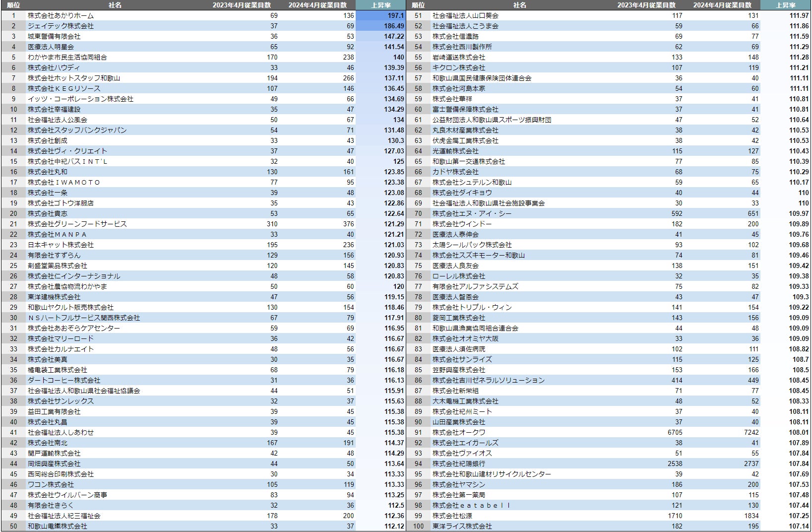
Task: Click the cell 城東警備有限会社
Action: (54, 36)
